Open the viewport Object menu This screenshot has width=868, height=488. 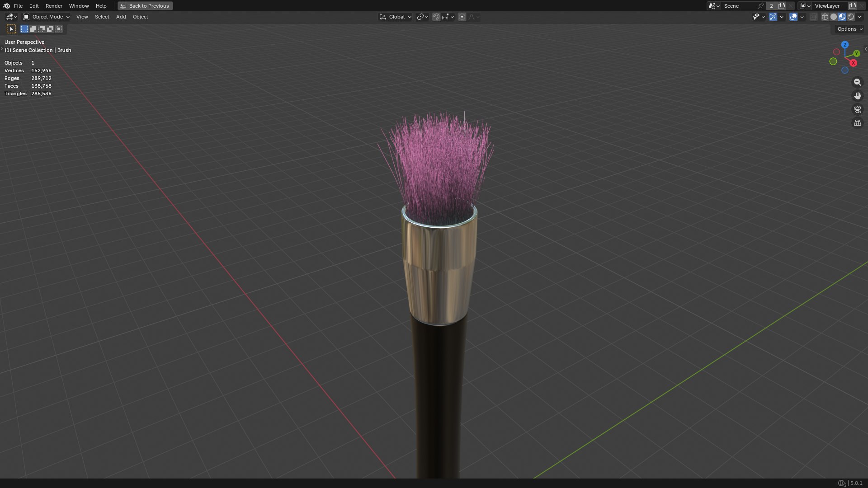click(x=140, y=17)
